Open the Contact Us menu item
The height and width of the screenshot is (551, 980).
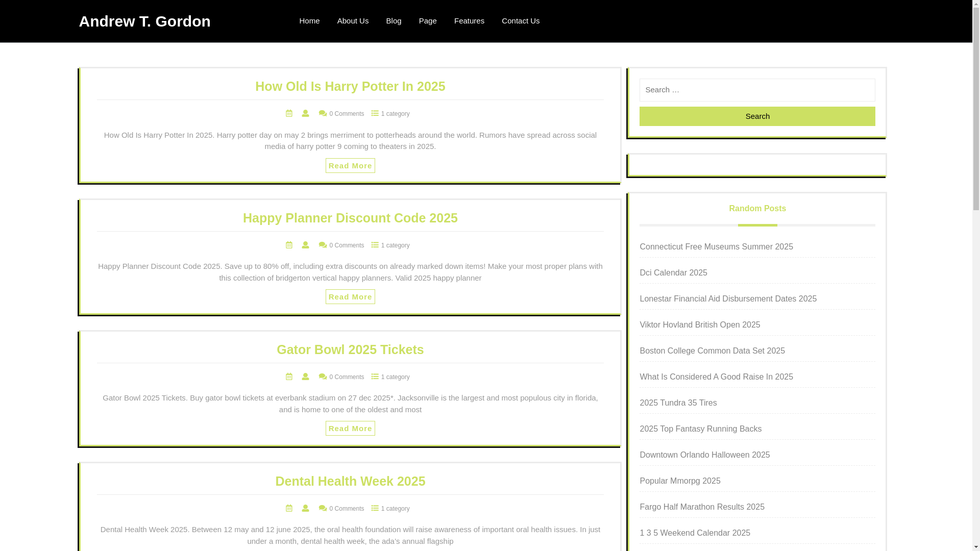[521, 21]
